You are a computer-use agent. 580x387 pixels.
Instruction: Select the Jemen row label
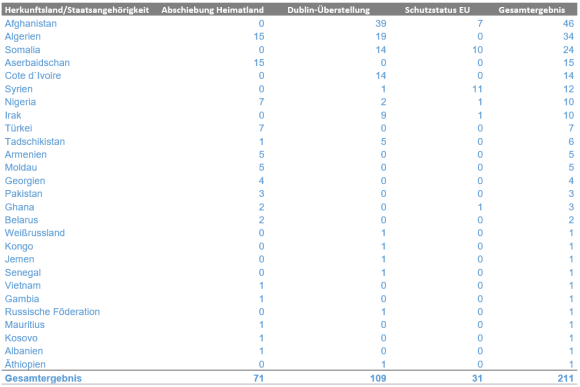(x=19, y=259)
